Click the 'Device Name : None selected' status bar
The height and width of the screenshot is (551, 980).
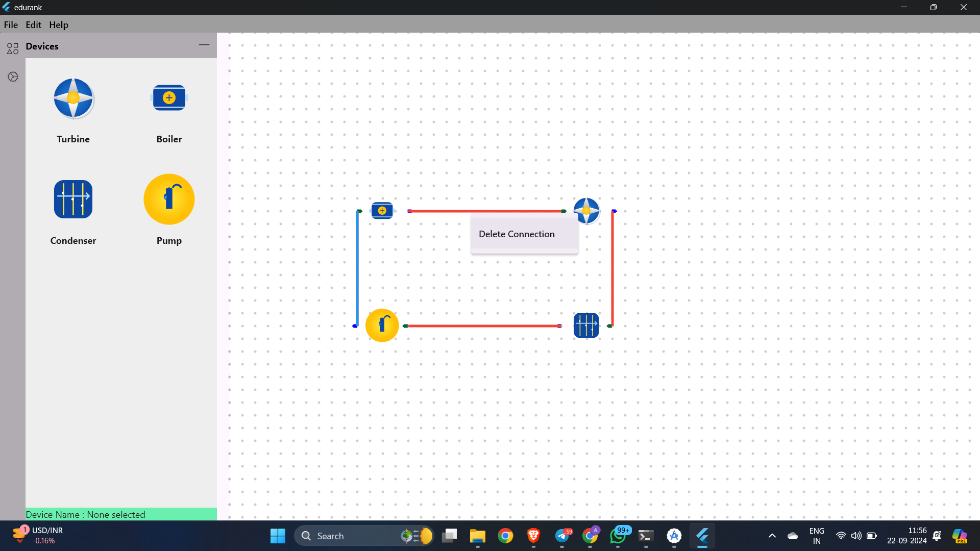pyautogui.click(x=121, y=514)
